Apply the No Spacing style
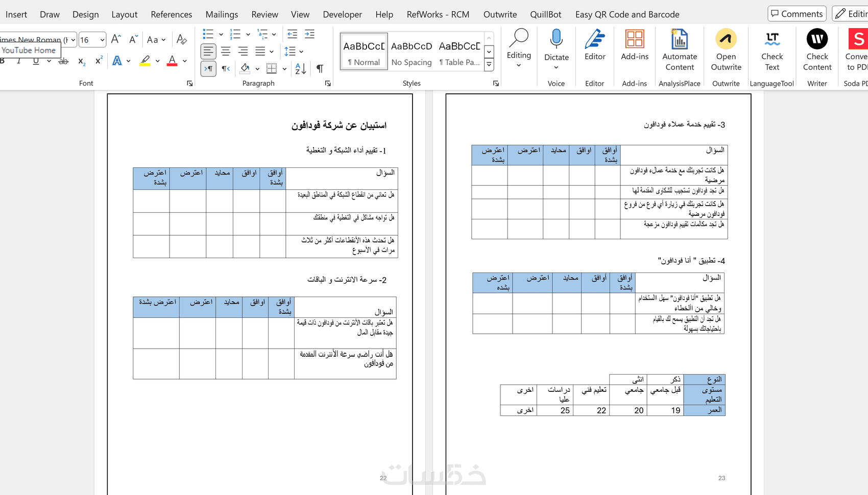 point(412,52)
